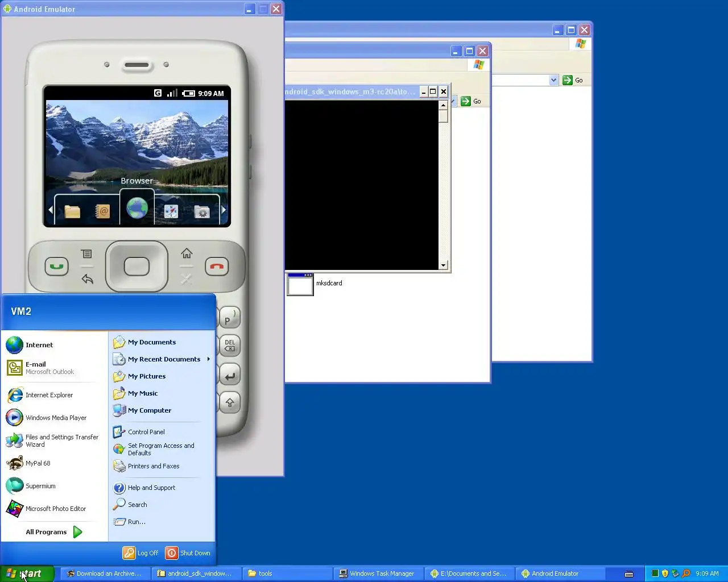
Task: Click Go button in the rear explorer window
Action: (573, 80)
